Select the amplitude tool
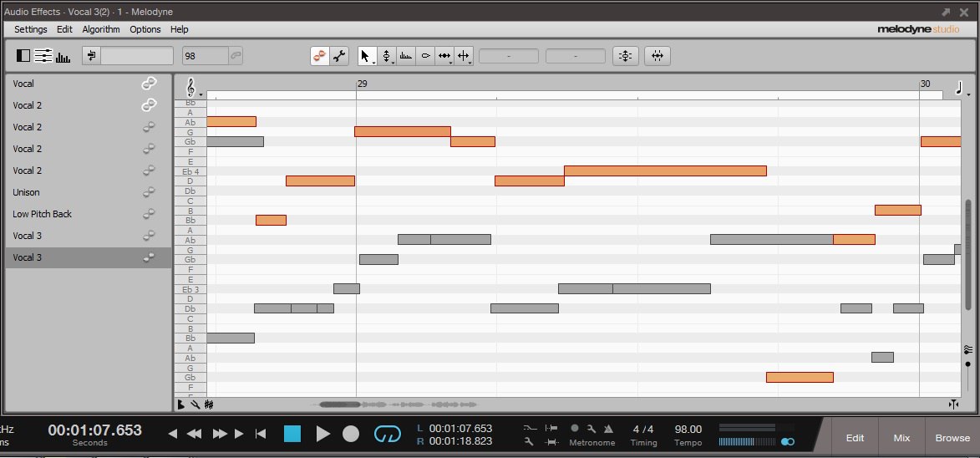The image size is (980, 458). [425, 56]
